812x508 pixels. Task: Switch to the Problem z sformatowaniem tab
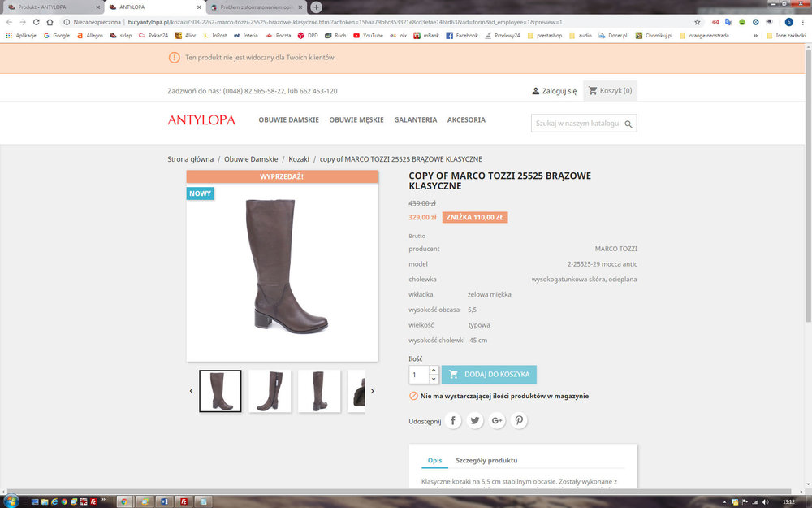pyautogui.click(x=257, y=7)
